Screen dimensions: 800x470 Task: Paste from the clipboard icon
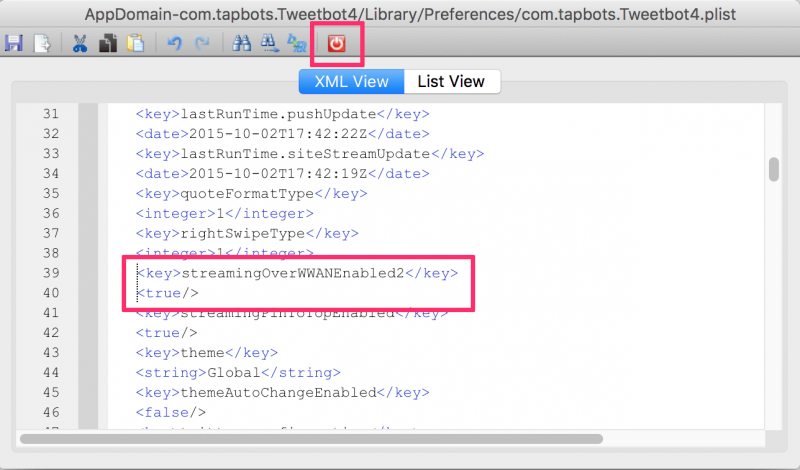135,43
